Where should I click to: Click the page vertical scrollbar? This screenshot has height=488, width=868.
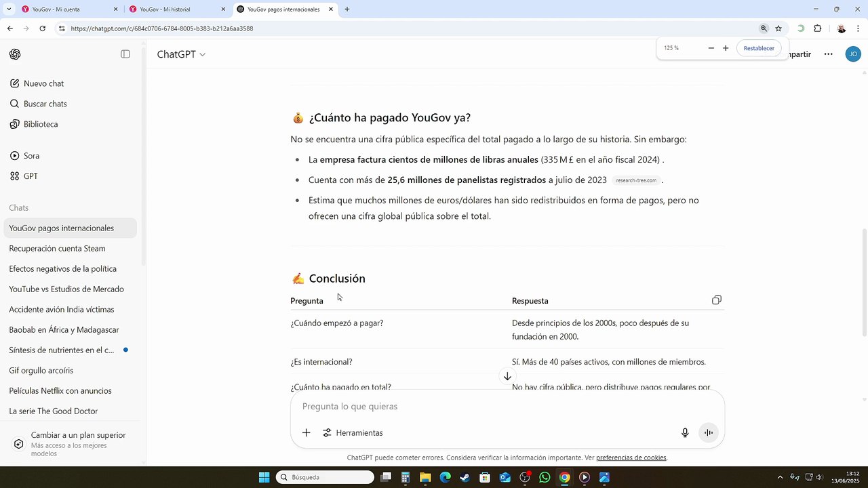864,282
